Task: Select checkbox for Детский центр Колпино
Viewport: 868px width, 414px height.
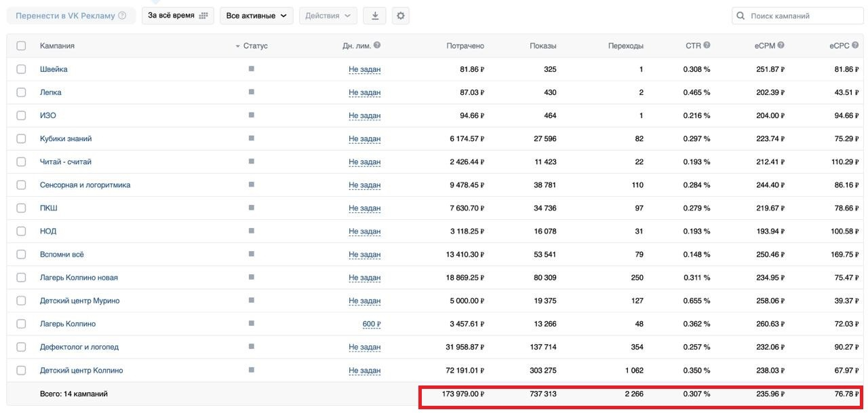Action: [x=21, y=370]
